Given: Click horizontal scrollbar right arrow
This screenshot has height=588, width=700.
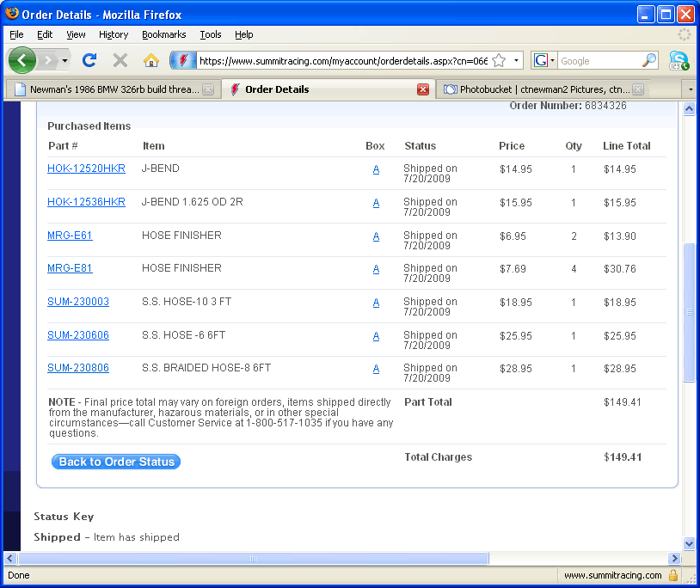Looking at the screenshot, I should [674, 559].
